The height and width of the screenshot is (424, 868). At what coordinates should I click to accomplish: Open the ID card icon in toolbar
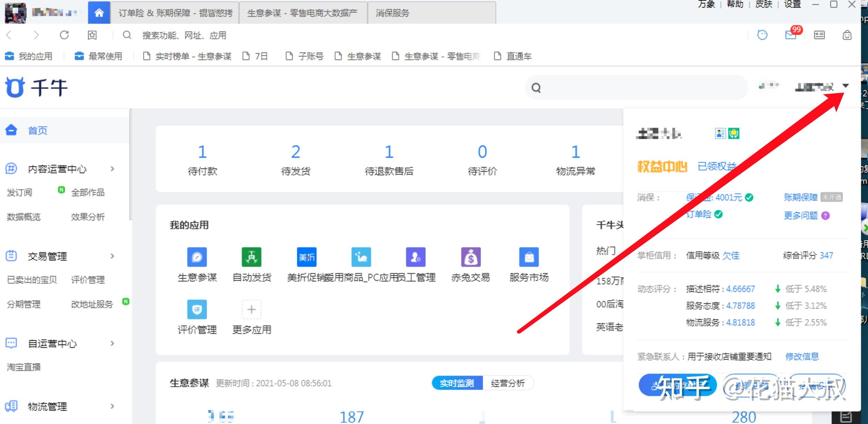click(x=819, y=35)
